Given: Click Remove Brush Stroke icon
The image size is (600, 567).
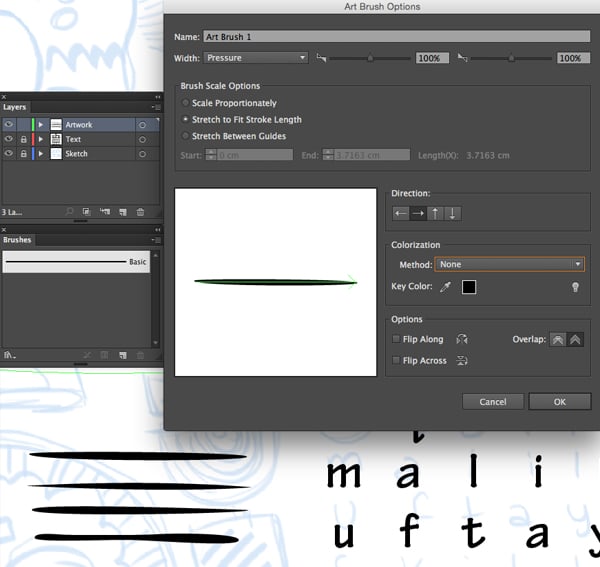Looking at the screenshot, I should point(87,355).
